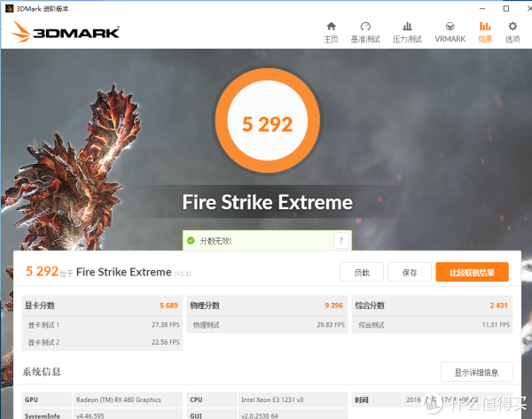
Task: Click the 保存 save button
Action: pyautogui.click(x=410, y=272)
